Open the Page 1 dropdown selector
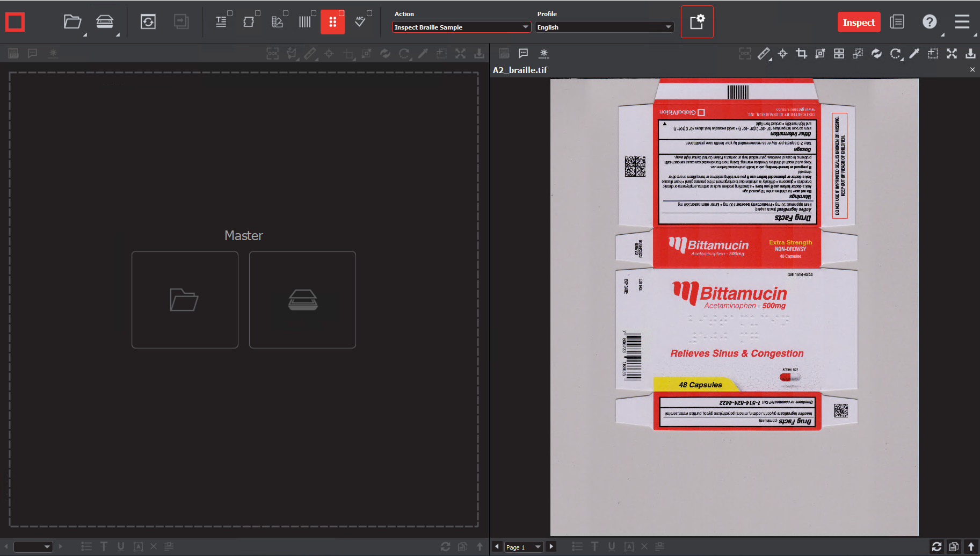This screenshot has height=556, width=980. (524, 547)
